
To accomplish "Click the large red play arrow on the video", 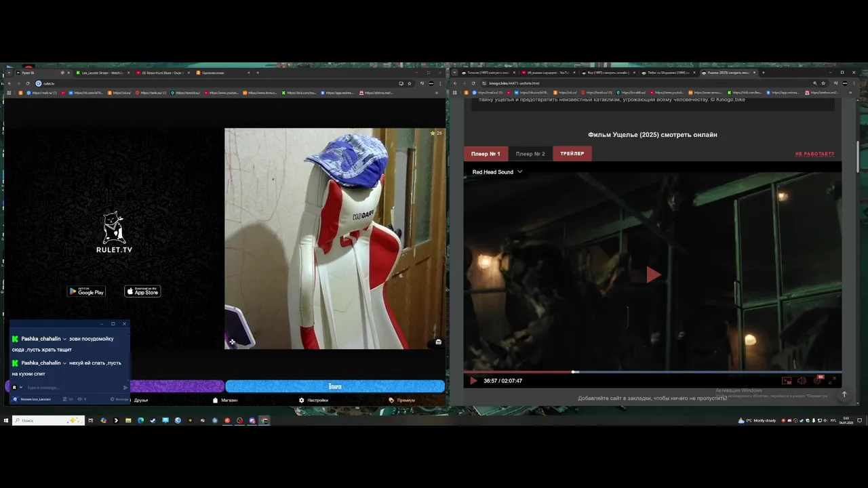I will pos(653,274).
